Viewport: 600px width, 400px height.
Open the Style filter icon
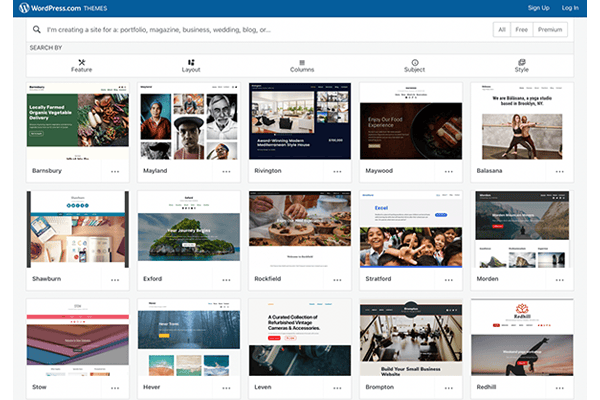(522, 62)
